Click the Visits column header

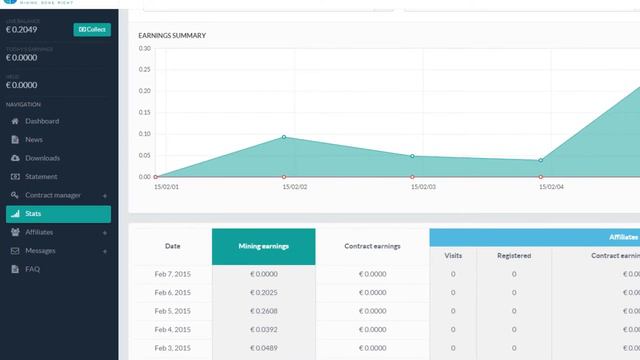(x=453, y=256)
